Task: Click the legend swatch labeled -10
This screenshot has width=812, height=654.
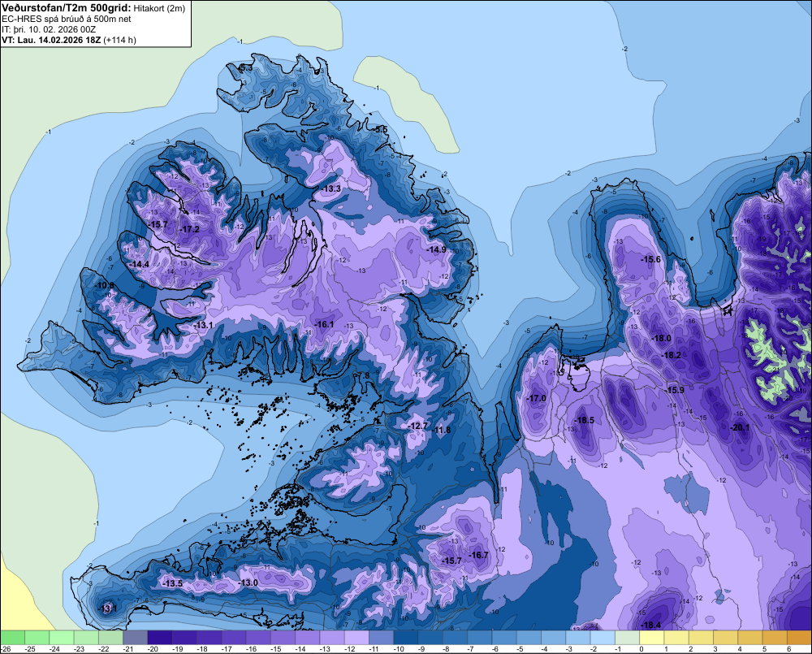Action: (406, 638)
